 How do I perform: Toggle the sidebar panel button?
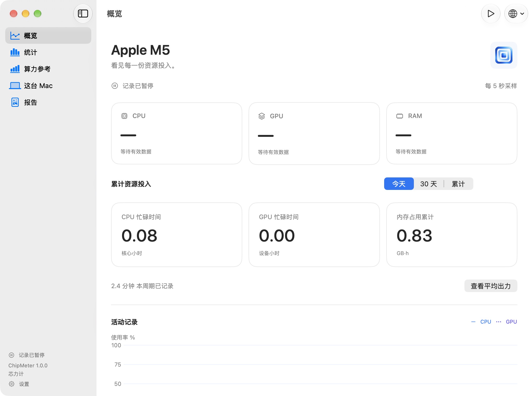tap(83, 14)
